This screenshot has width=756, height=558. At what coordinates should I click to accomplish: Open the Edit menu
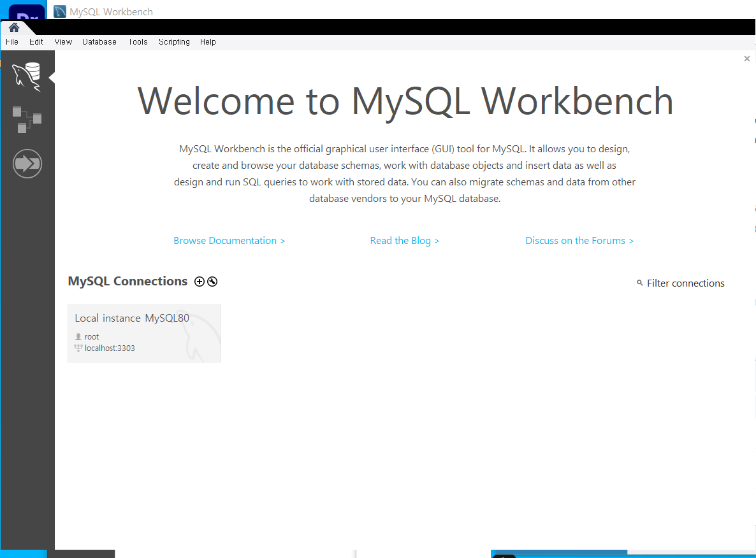tap(36, 42)
